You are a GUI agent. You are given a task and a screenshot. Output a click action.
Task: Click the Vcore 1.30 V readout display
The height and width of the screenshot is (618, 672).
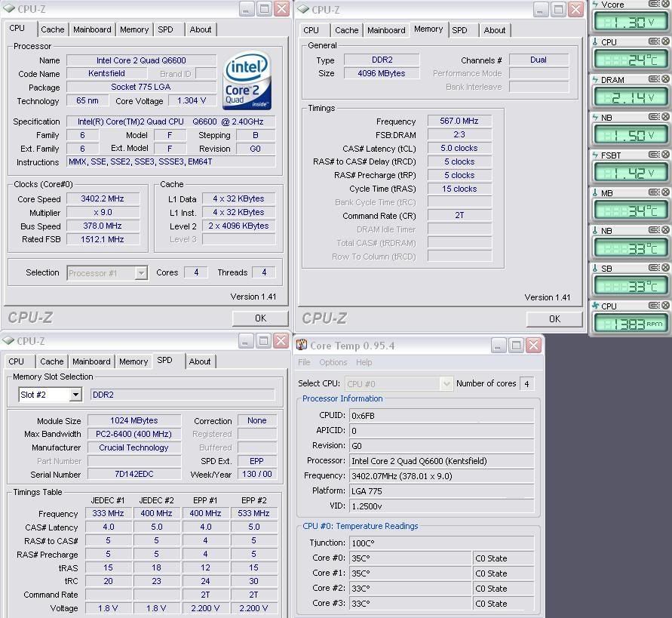[630, 22]
